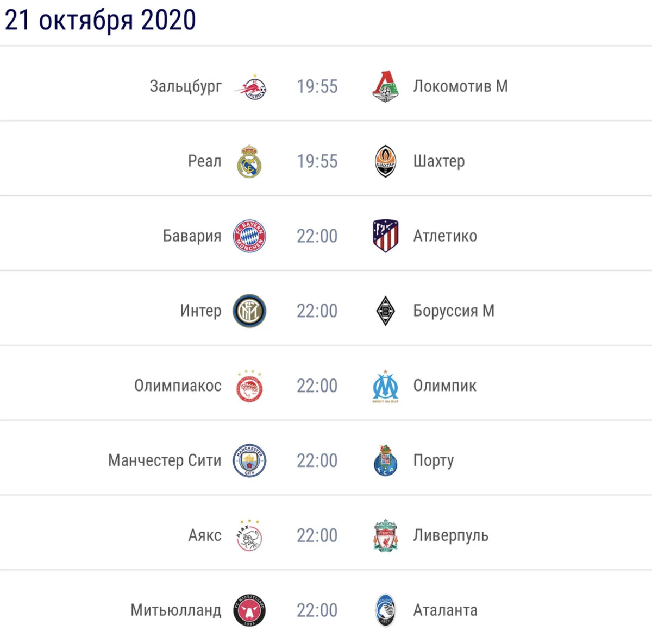Open the Inter Milan logo
Viewport: 652px width, 644px height.
coord(249,311)
